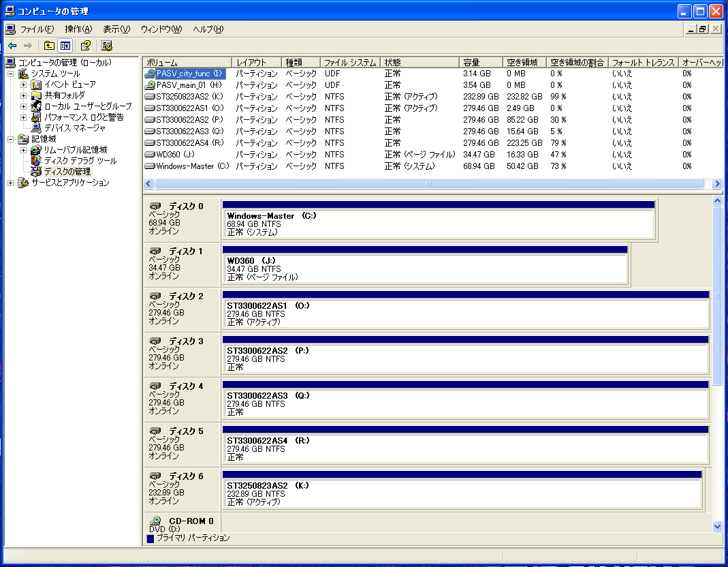Screen dimensions: 728x567
Task: Open ディスク デフラグ ツール in the tree
Action: coord(80,161)
